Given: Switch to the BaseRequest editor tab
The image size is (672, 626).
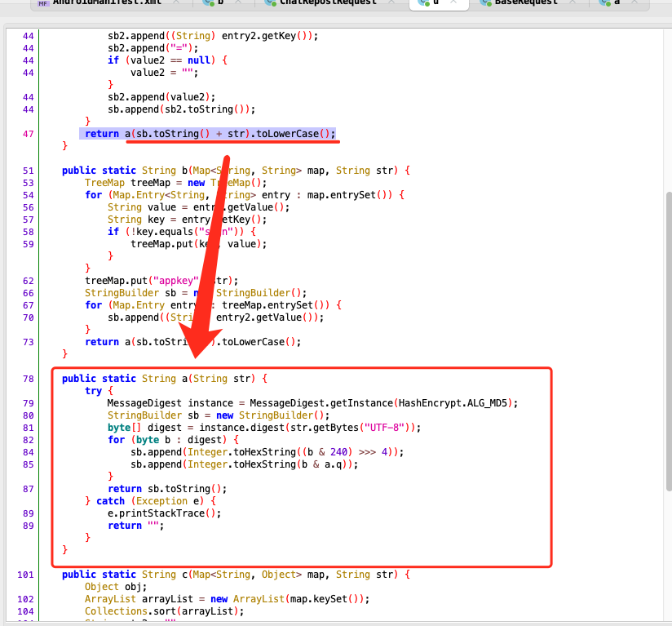Looking at the screenshot, I should click(x=526, y=2).
